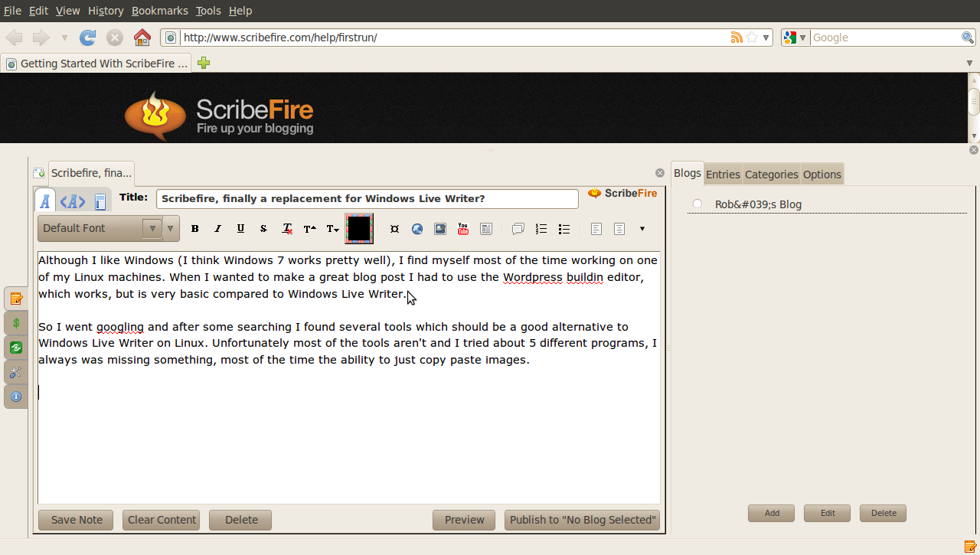Click Save Note button

[76, 520]
